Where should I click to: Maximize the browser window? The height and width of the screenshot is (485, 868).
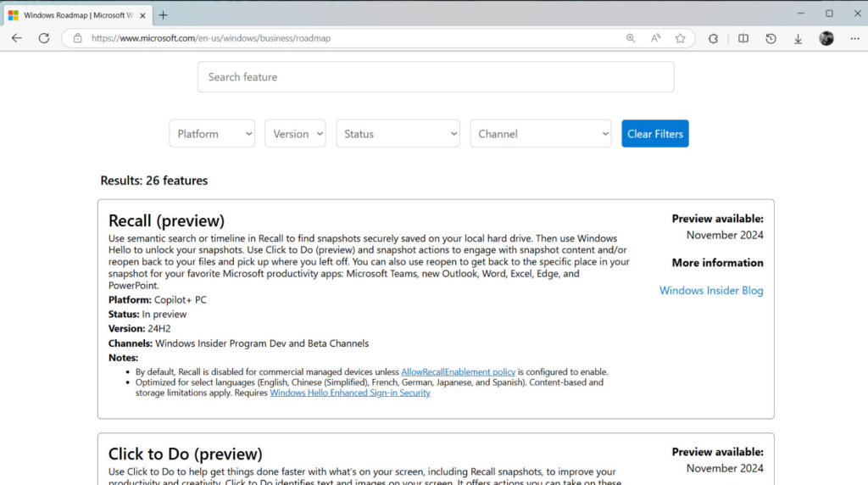(x=829, y=14)
